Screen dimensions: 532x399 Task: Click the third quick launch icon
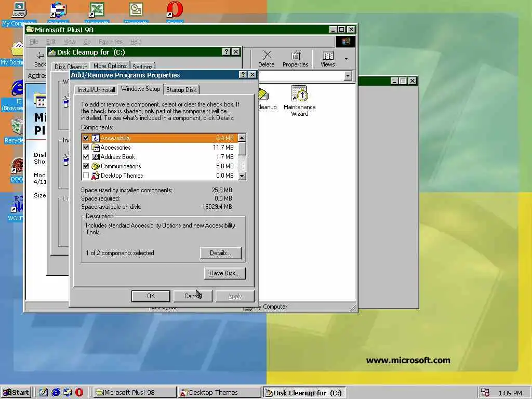pos(68,392)
